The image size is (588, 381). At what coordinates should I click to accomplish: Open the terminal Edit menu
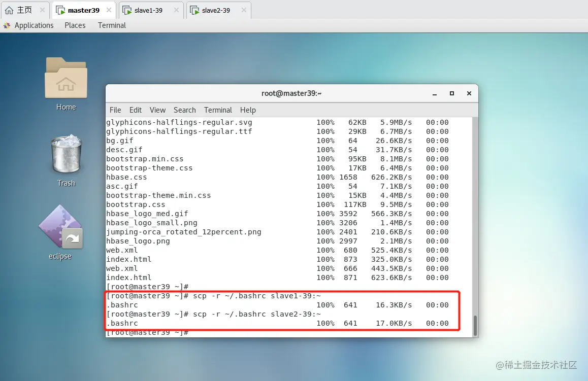pos(136,110)
